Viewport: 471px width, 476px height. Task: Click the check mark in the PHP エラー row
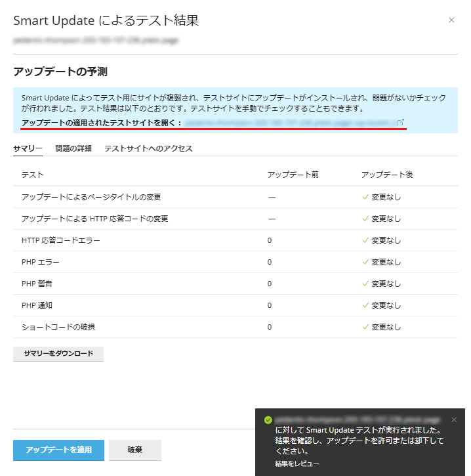click(x=365, y=262)
